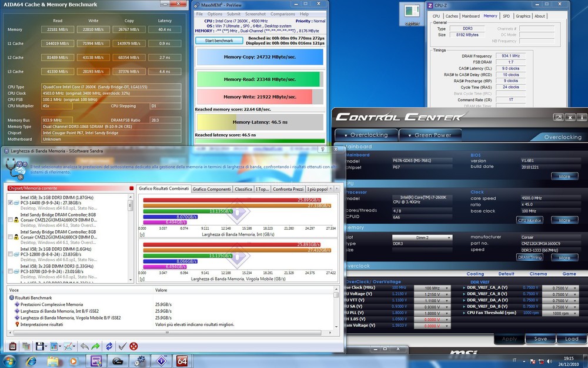Open File menu in MaxxMEM
This screenshot has width=588, height=368.
(199, 14)
